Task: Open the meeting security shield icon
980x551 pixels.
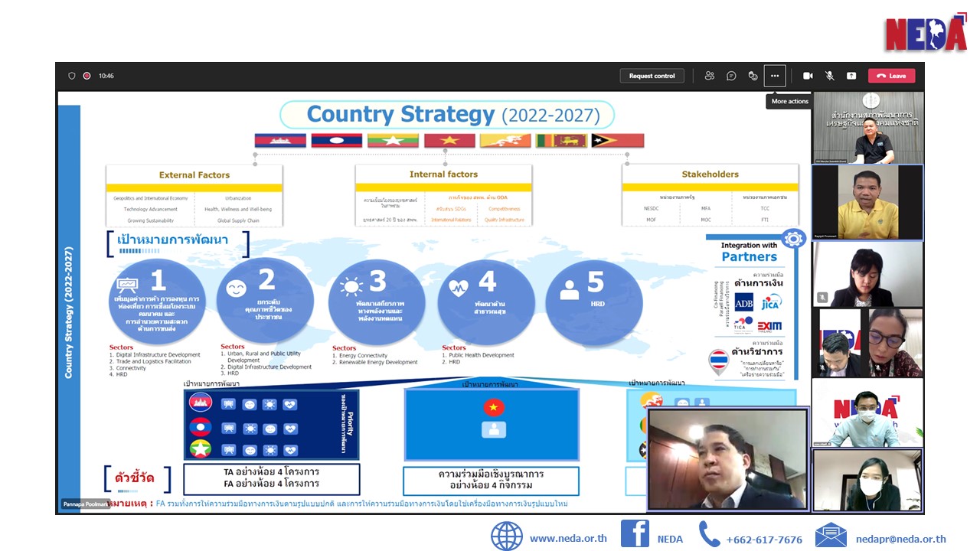Action: [x=72, y=76]
